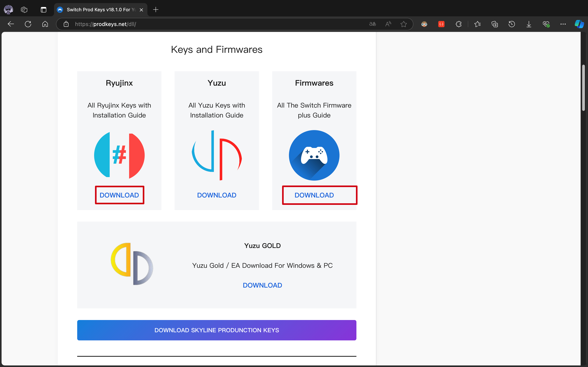Add page to favorites with star icon
Screen dimensions: 588x367
click(x=403, y=24)
